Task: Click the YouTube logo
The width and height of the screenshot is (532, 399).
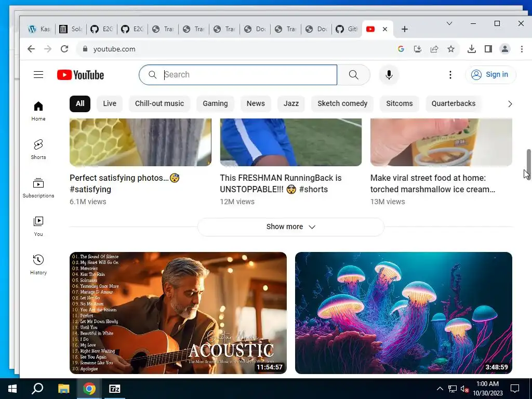Action: (81, 75)
